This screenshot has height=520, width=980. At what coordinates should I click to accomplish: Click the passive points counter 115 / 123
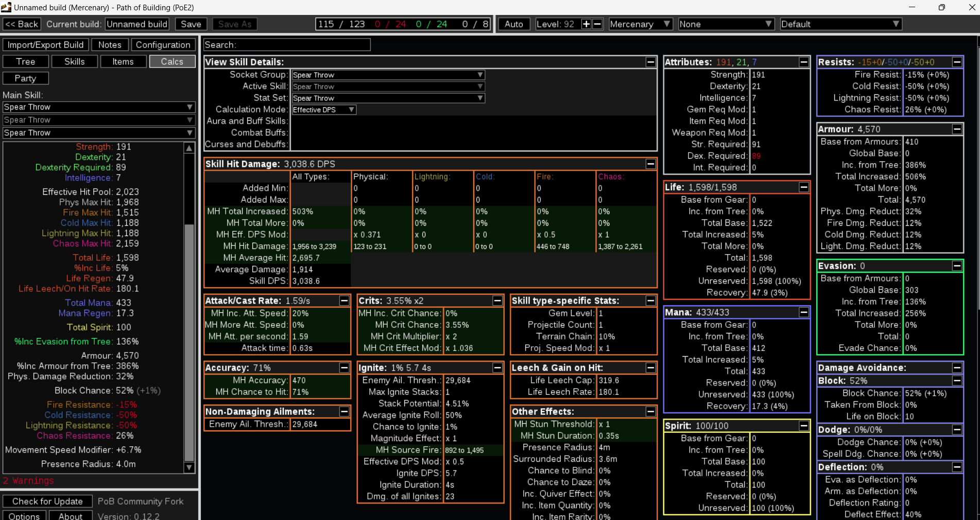pyautogui.click(x=341, y=24)
